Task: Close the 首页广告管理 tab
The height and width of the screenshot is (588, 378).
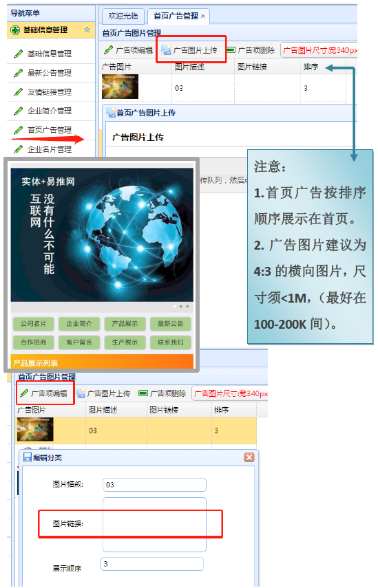Action: click(x=203, y=16)
